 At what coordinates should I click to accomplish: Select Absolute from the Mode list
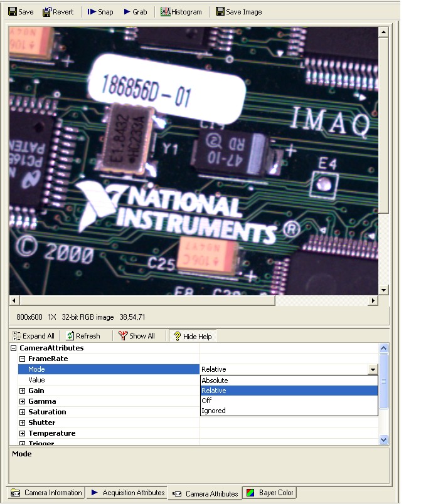click(215, 381)
